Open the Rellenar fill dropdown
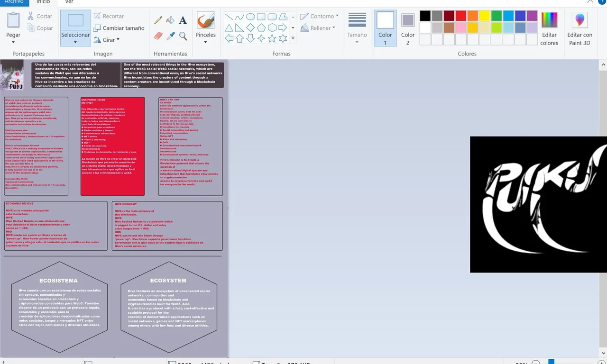 coord(317,28)
